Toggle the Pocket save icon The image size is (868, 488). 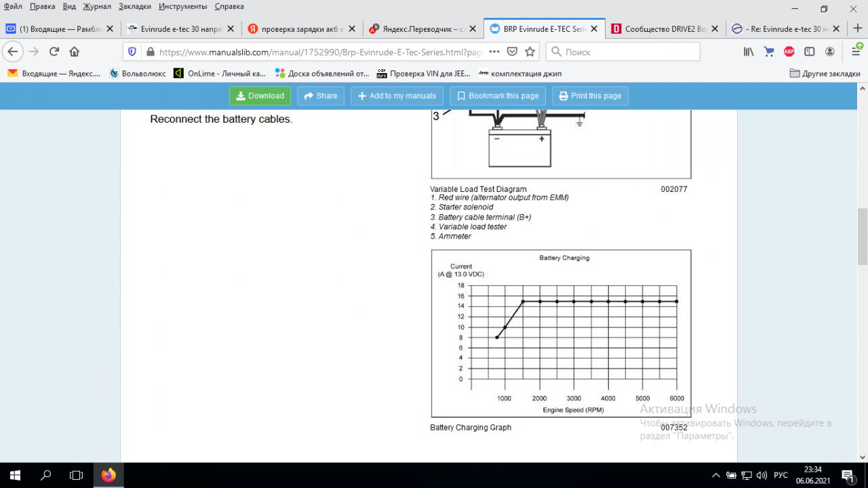point(513,52)
